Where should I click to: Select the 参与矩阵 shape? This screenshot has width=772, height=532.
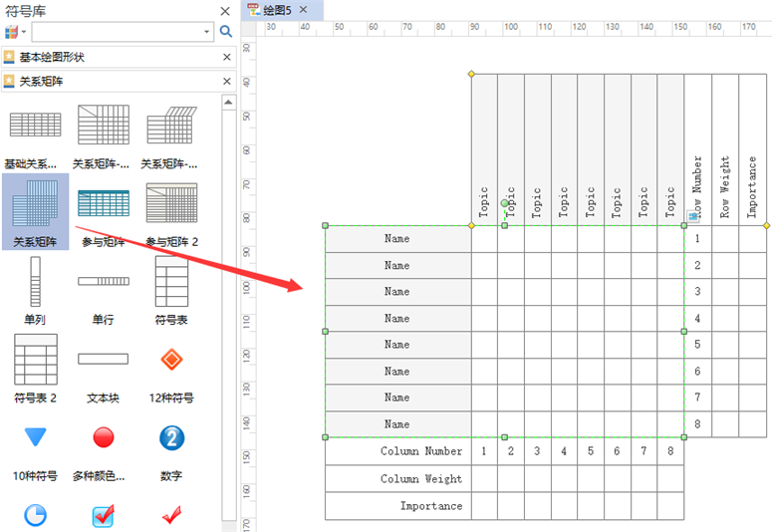(x=104, y=202)
